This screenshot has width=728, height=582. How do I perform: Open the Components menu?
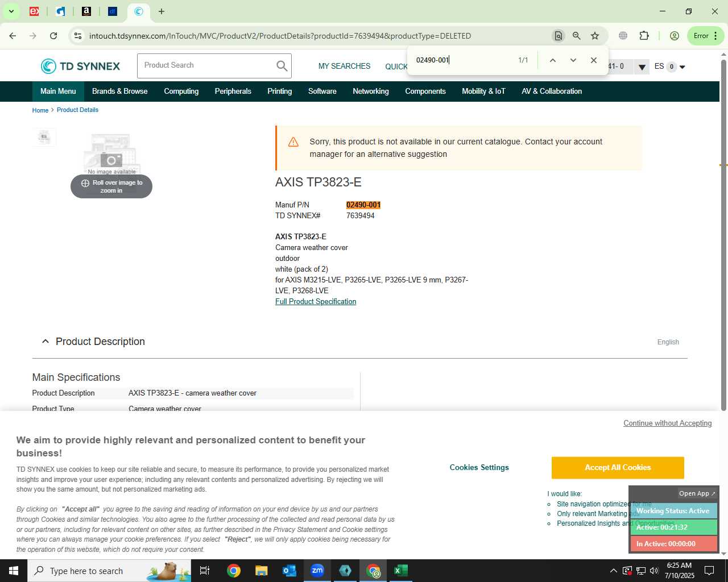(x=425, y=92)
